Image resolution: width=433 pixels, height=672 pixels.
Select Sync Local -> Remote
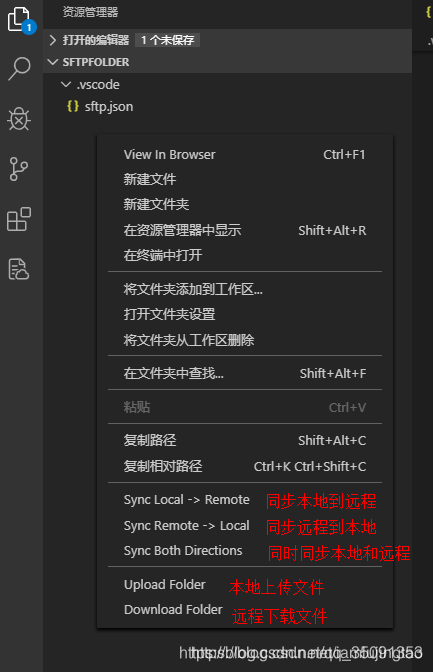[186, 500]
